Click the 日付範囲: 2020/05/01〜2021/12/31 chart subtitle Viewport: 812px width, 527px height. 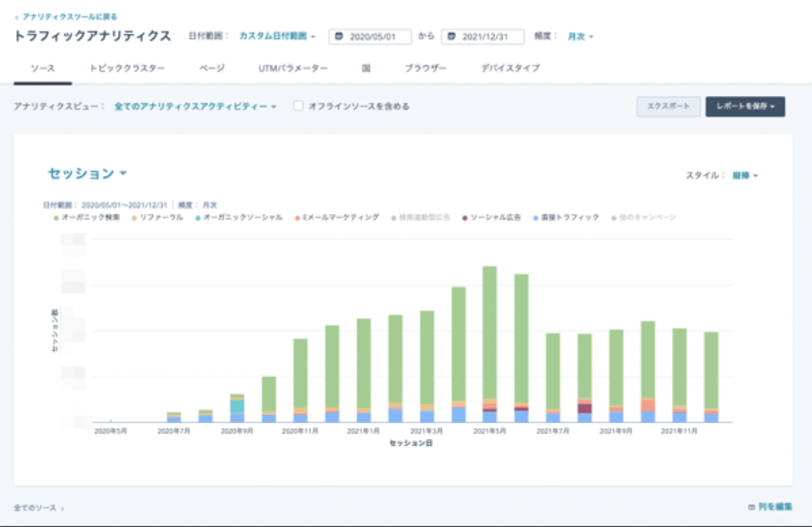click(105, 206)
